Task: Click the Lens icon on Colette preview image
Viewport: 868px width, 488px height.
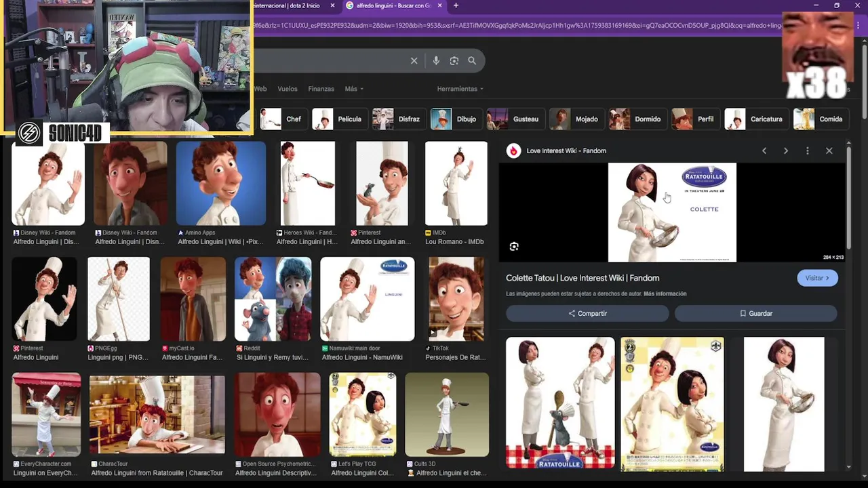Action: (x=514, y=247)
